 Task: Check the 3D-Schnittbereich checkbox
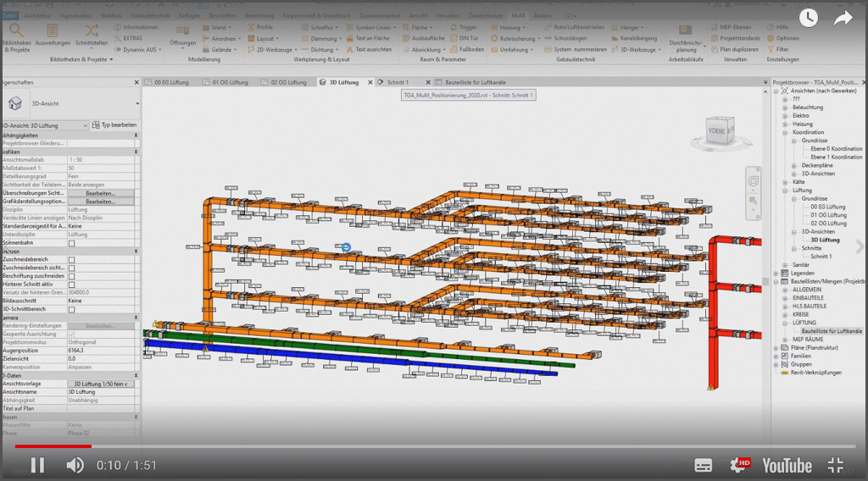click(72, 309)
